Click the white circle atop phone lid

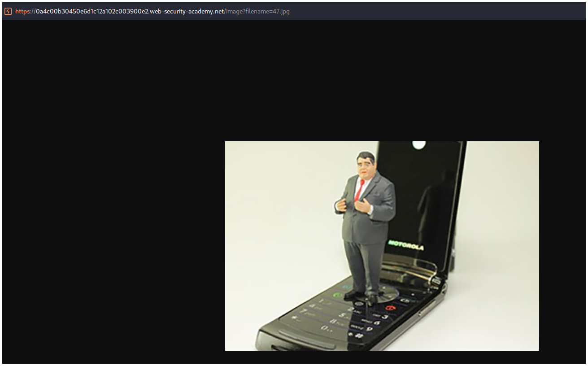tap(418, 144)
